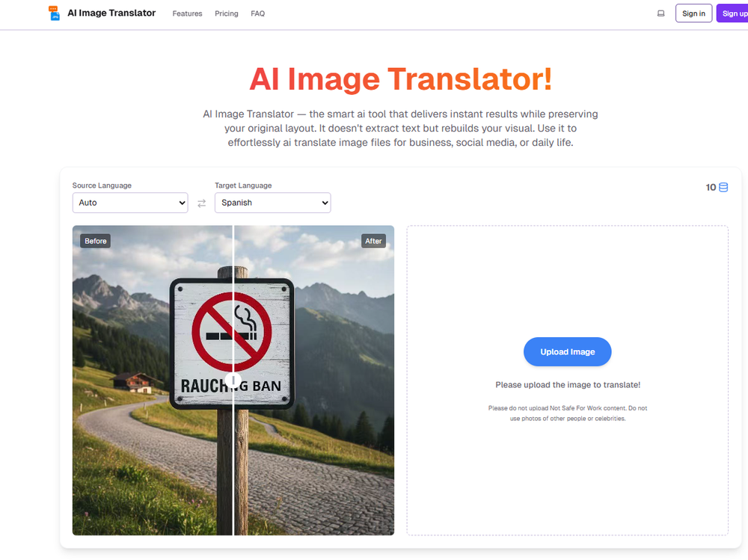Click the swap languages arrows icon

click(x=201, y=203)
